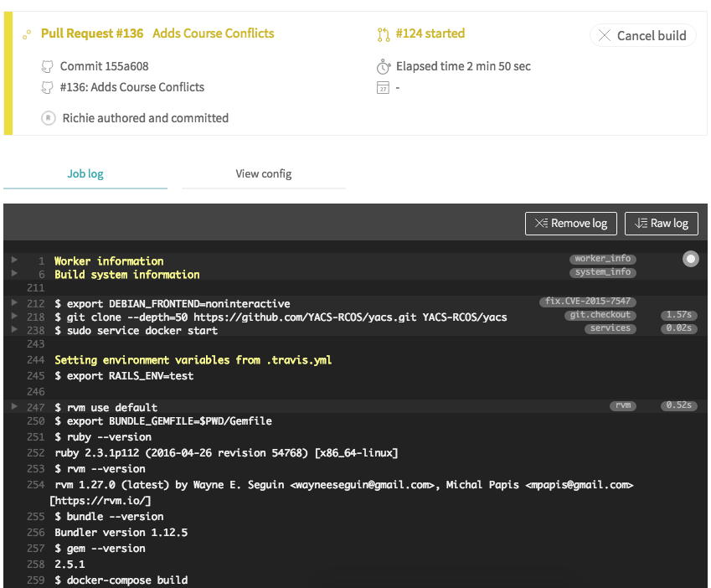The width and height of the screenshot is (711, 588).
Task: Open the View config tab
Action: (x=264, y=174)
